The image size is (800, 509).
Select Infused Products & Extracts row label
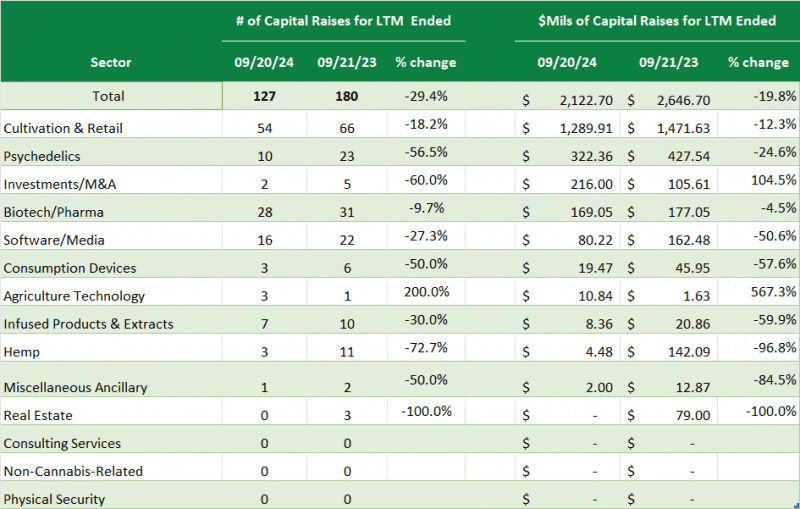tap(88, 324)
